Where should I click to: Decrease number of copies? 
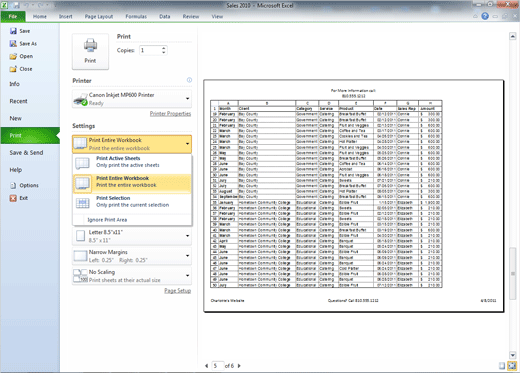pos(164,52)
